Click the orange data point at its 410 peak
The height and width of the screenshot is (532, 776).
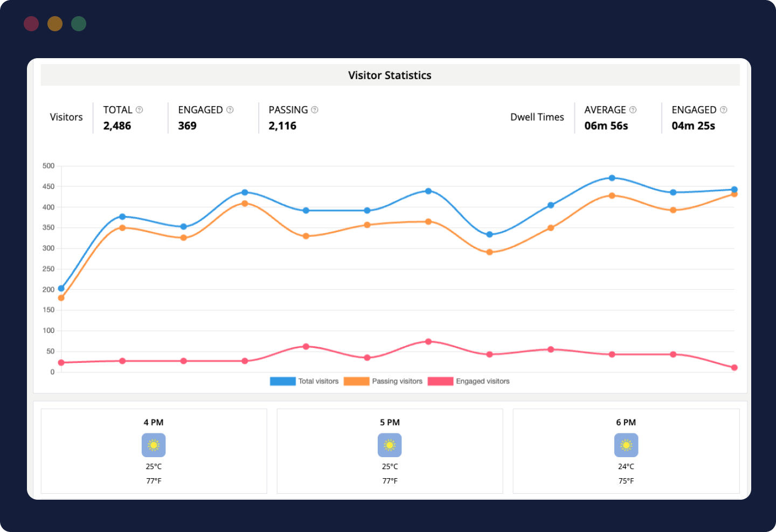244,203
